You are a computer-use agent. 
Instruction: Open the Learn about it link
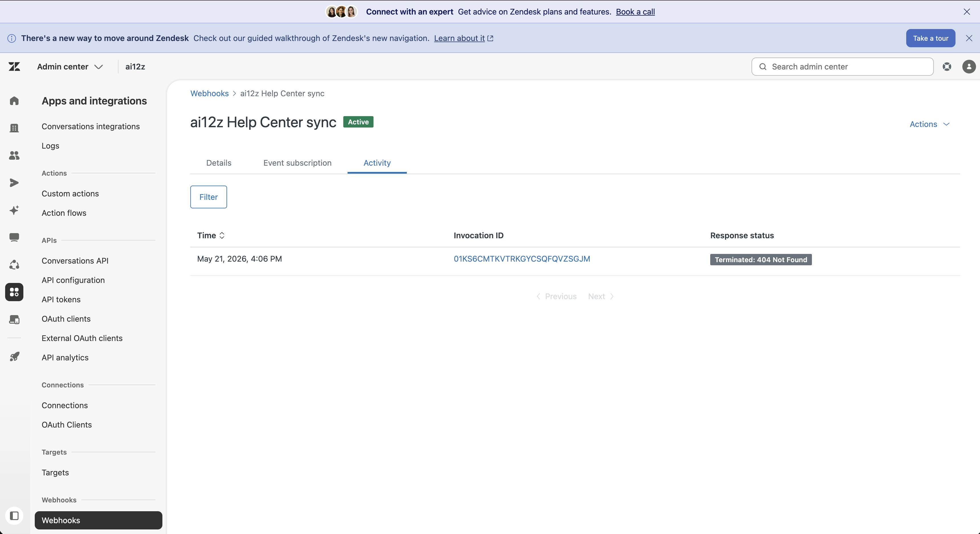pyautogui.click(x=464, y=38)
